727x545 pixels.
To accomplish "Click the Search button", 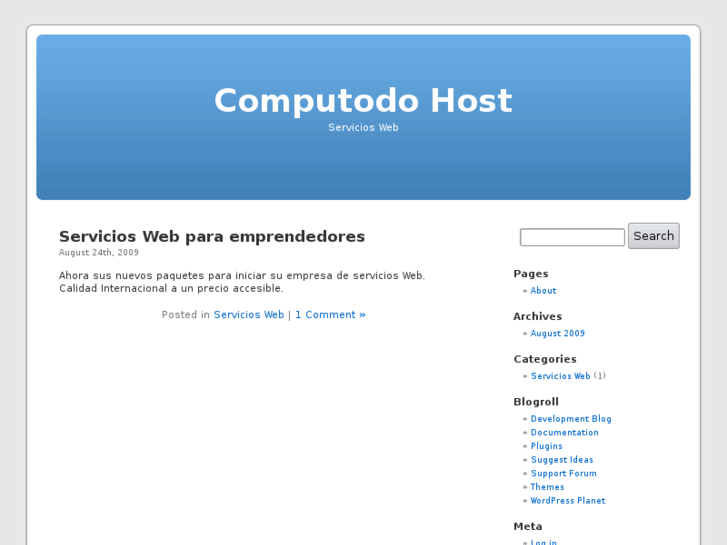I will click(x=654, y=236).
